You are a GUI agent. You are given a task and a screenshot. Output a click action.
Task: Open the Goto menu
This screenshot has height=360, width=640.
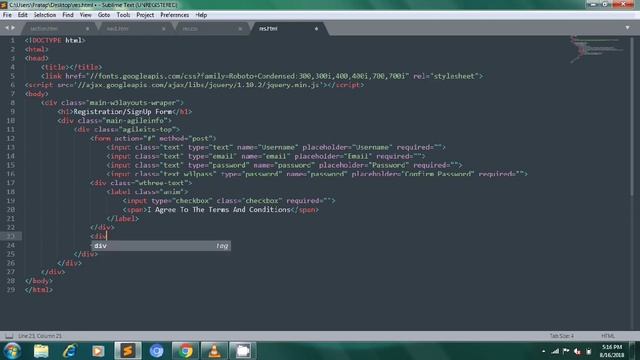(104, 15)
